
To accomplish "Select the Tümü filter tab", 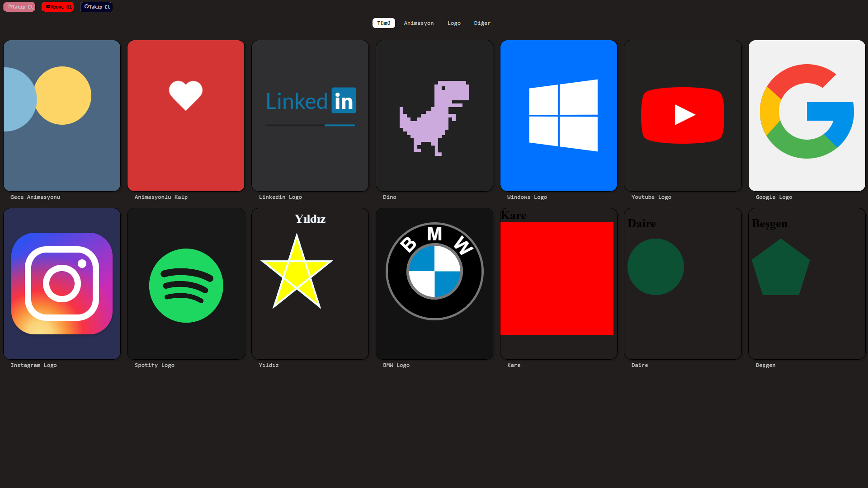I will (383, 23).
